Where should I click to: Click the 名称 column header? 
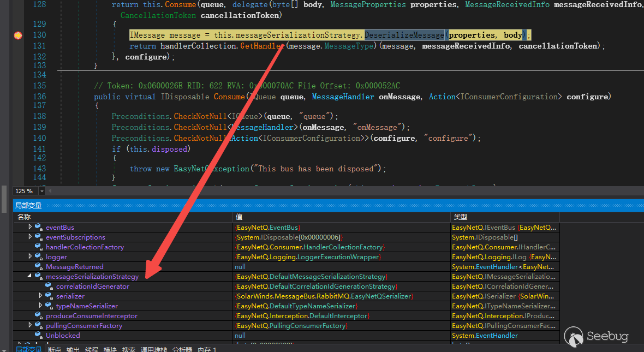123,217
